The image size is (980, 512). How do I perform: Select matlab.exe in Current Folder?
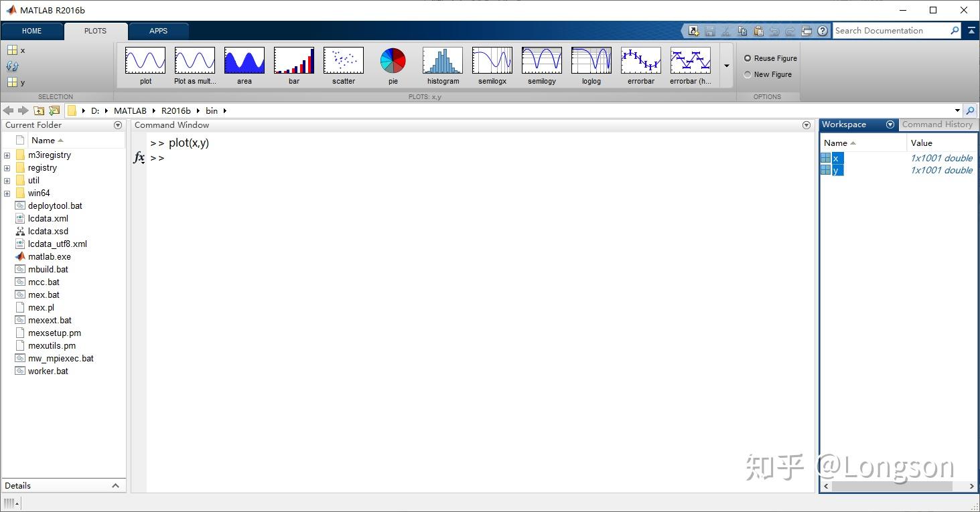pyautogui.click(x=50, y=257)
